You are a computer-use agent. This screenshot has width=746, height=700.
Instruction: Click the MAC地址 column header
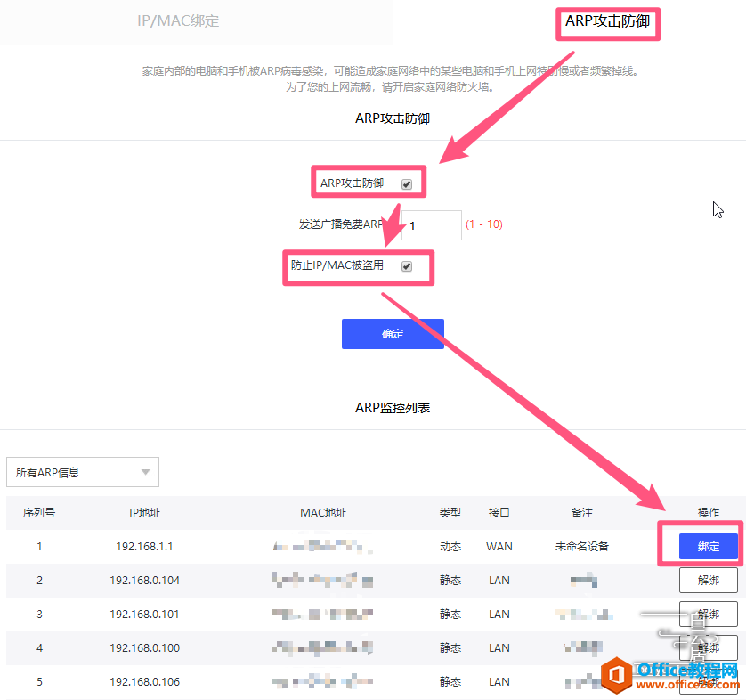[x=323, y=513]
